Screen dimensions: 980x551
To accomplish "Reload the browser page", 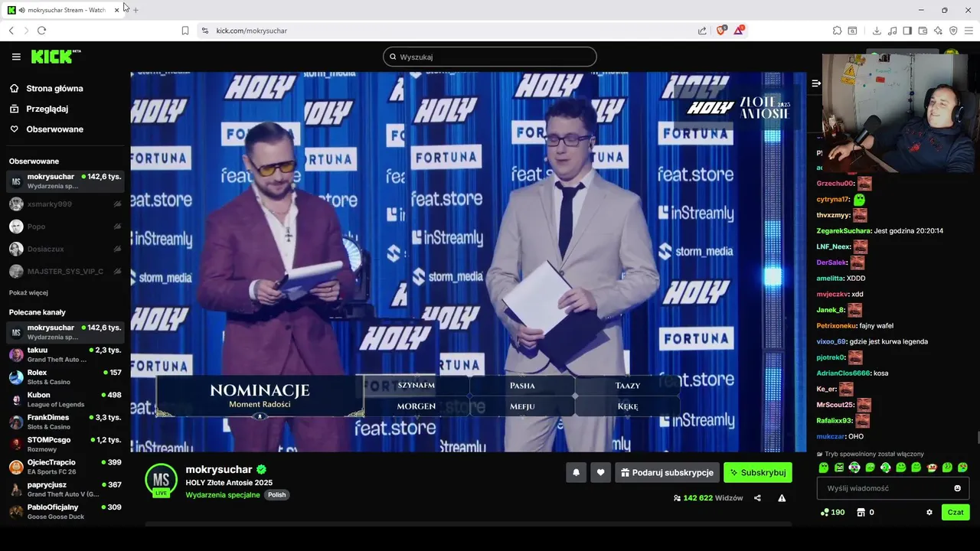I will point(41,31).
